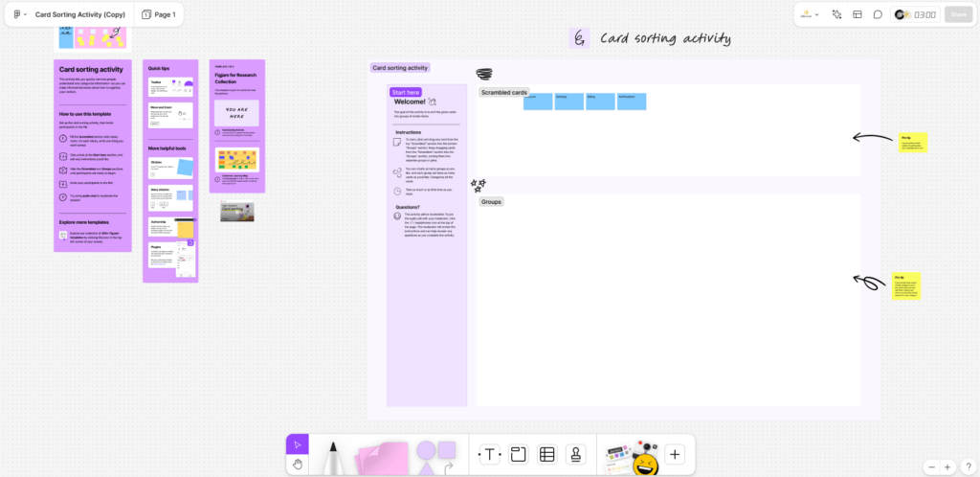Click Explore more templates heading
Screen dimensions: 980x477
pos(84,222)
